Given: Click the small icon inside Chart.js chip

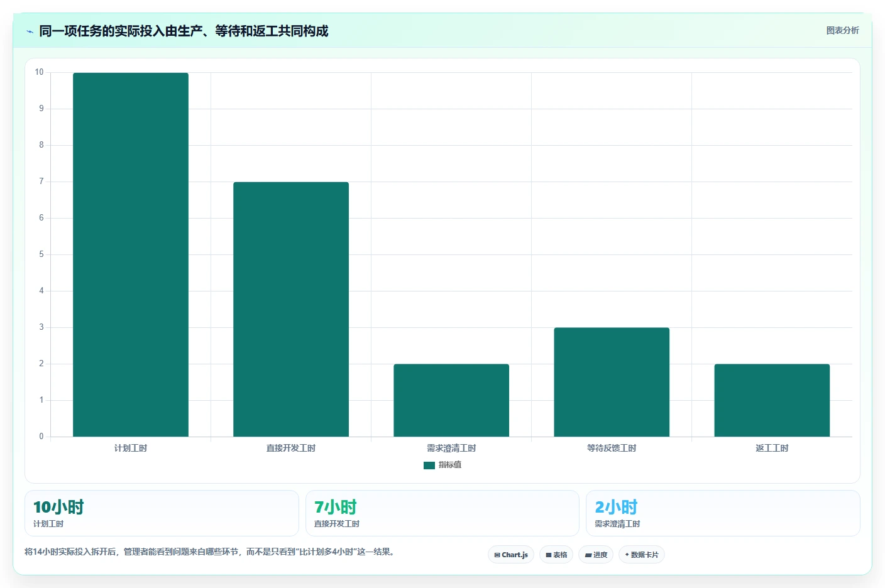Looking at the screenshot, I should (497, 555).
